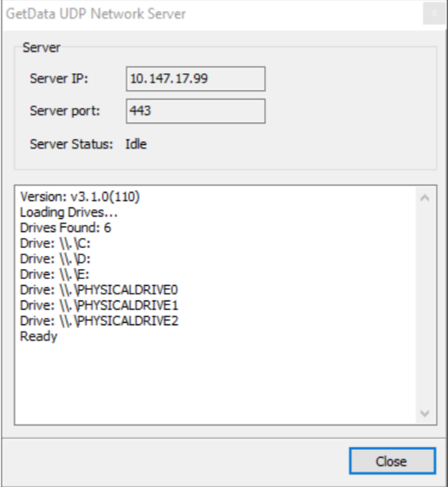The width and height of the screenshot is (448, 487).
Task: Click the log scrollbar up arrow
Action: click(x=425, y=198)
